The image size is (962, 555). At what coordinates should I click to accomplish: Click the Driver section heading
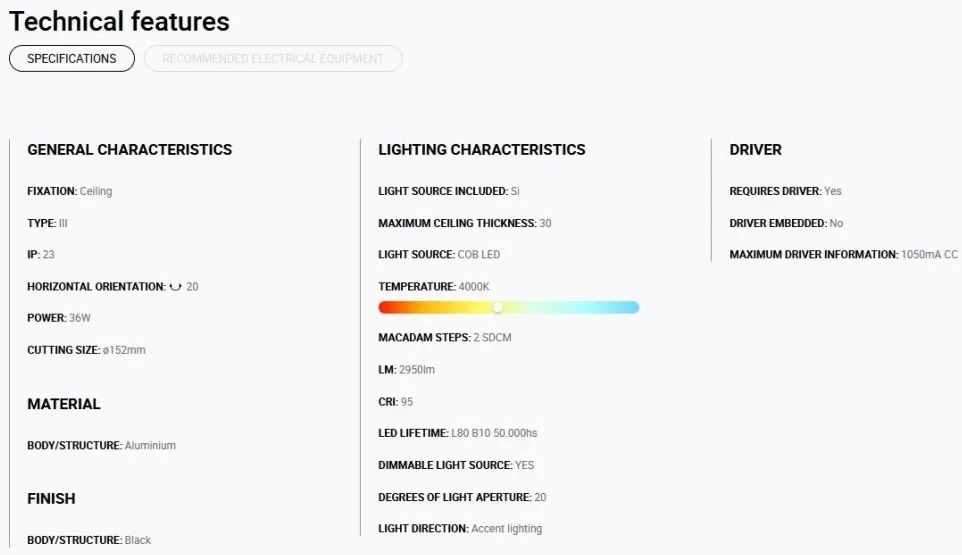click(755, 150)
